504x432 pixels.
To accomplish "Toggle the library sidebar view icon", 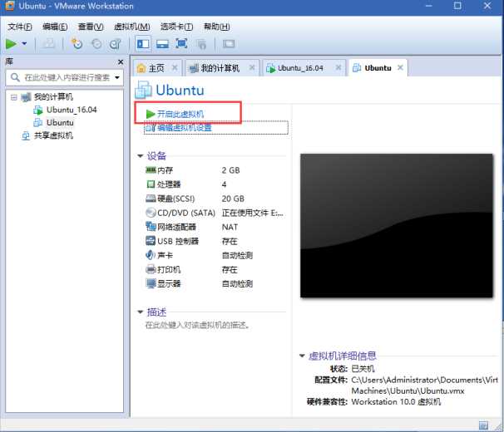I will click(143, 44).
